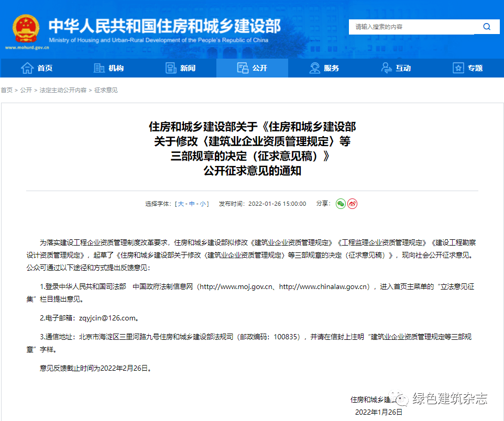Click the article headline line 公开征求意见的通知
Screen dimensions: 504x421
click(x=253, y=171)
